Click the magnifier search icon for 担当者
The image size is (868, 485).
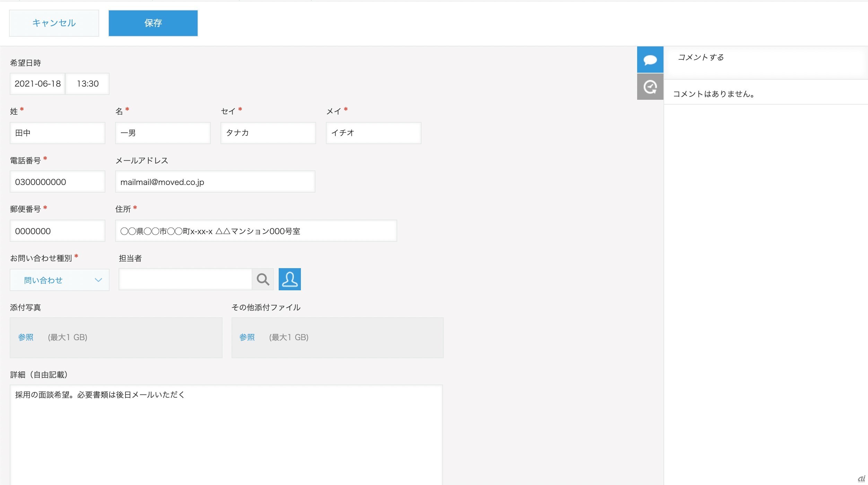263,279
